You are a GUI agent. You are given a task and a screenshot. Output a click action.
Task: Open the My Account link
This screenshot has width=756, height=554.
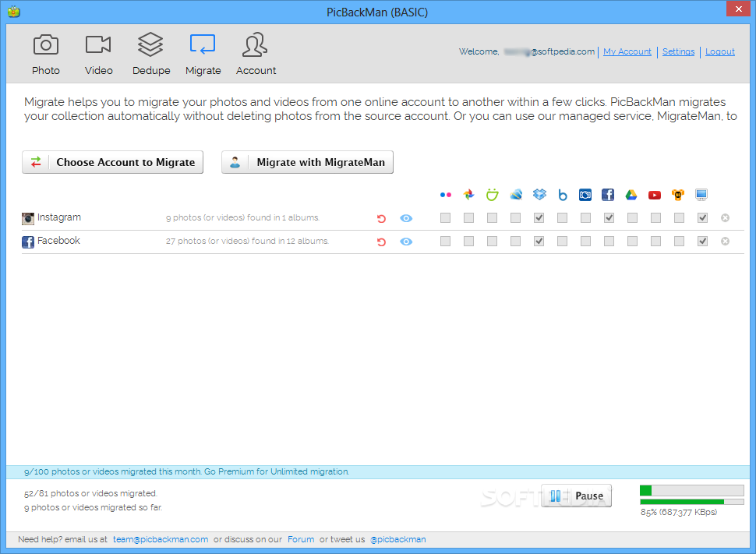[627, 51]
